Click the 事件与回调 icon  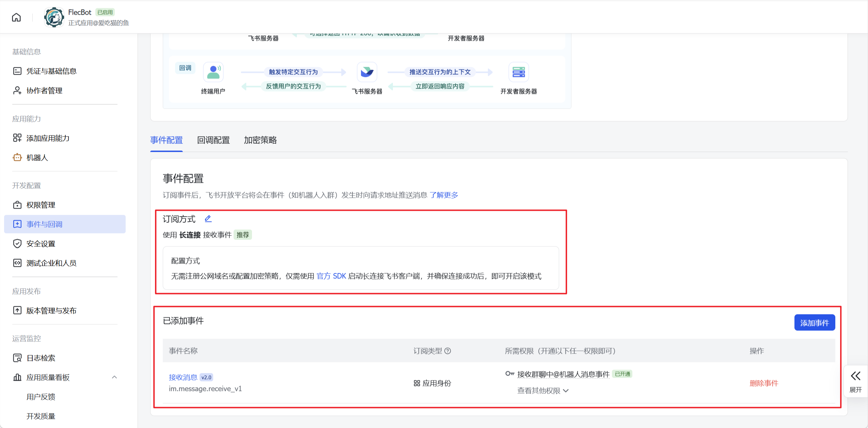(x=17, y=224)
